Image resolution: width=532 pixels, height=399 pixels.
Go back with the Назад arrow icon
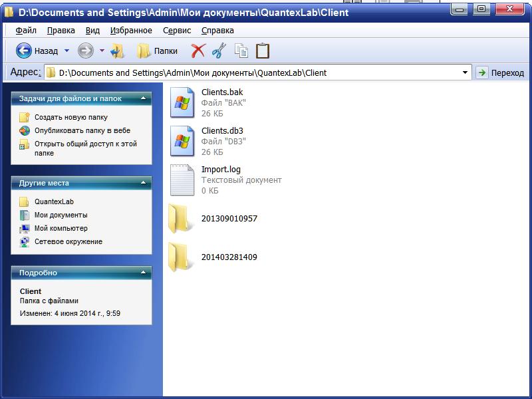[x=24, y=51]
